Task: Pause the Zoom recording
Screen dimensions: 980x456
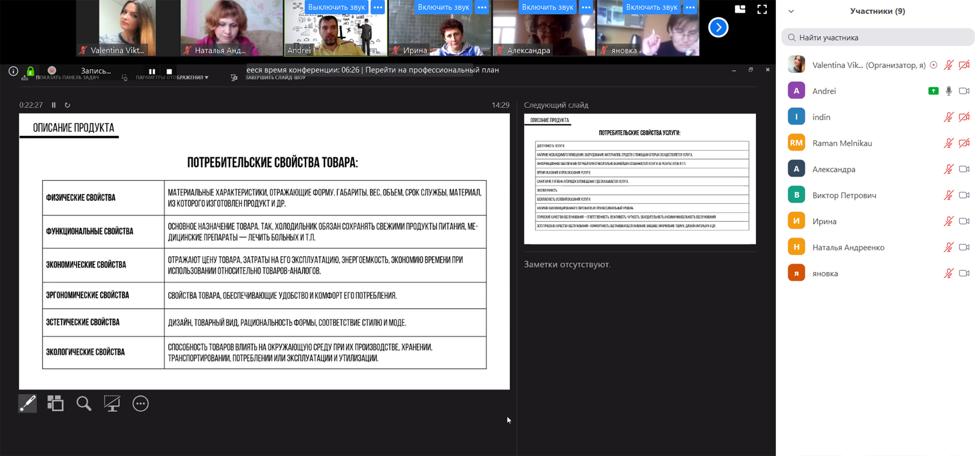Action: 152,71
